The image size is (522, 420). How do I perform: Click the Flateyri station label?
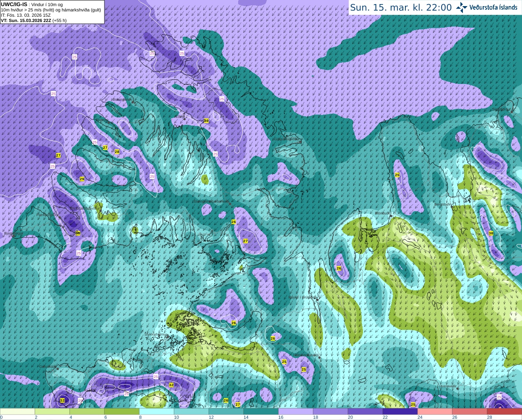(102, 120)
